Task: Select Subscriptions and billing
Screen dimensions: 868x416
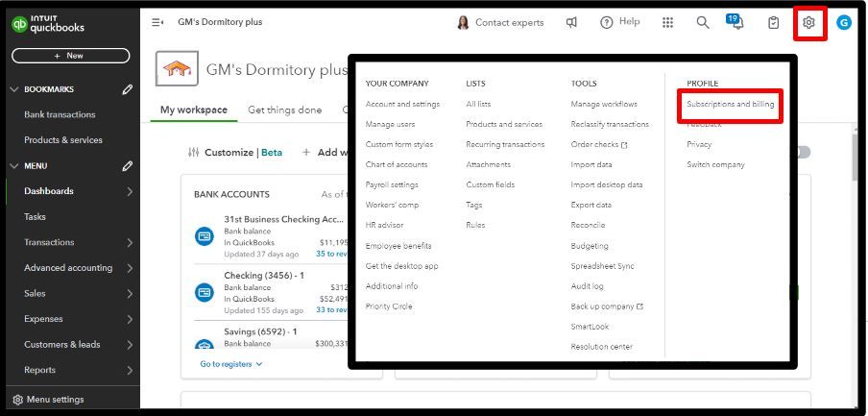Action: [730, 104]
